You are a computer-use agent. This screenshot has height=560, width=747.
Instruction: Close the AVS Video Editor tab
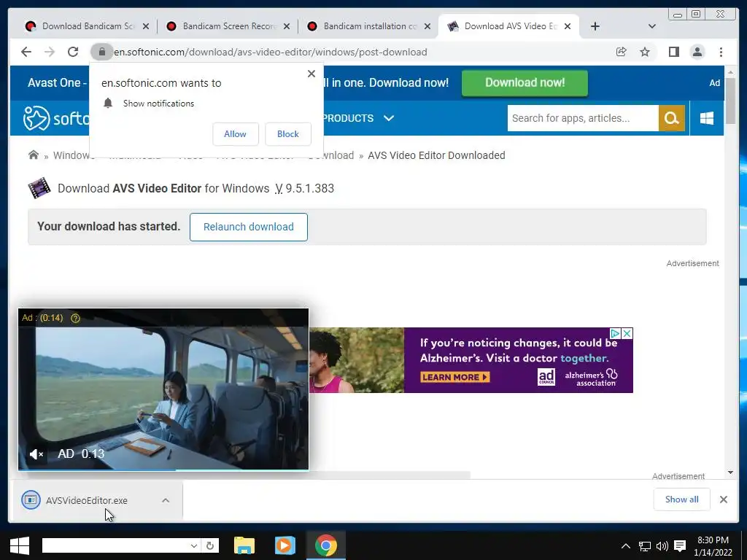(568, 26)
